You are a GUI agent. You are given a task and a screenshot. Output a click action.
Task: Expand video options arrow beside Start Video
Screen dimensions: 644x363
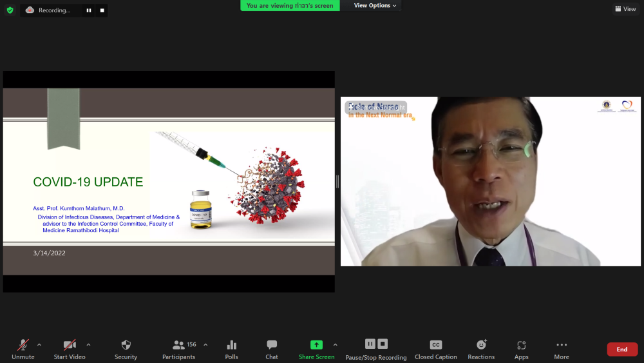click(88, 345)
